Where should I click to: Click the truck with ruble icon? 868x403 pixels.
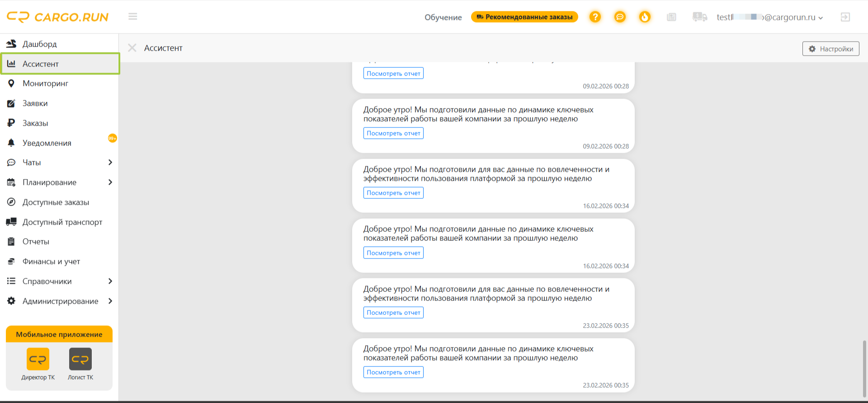(699, 17)
